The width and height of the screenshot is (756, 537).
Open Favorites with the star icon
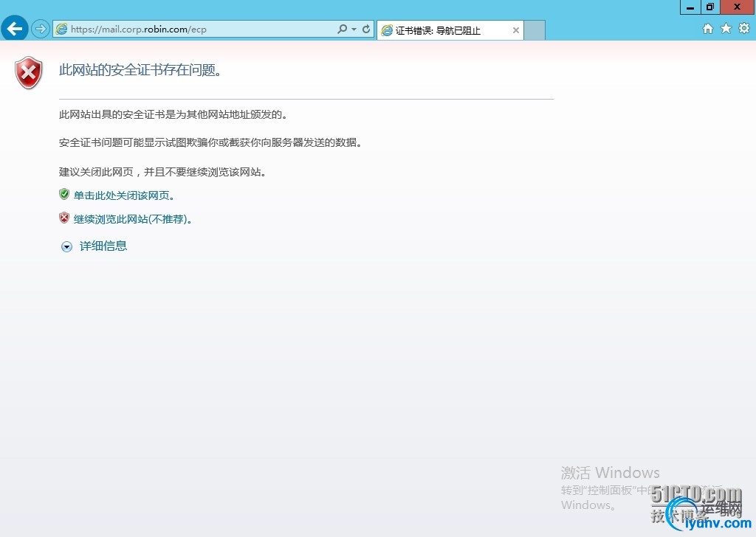click(726, 29)
